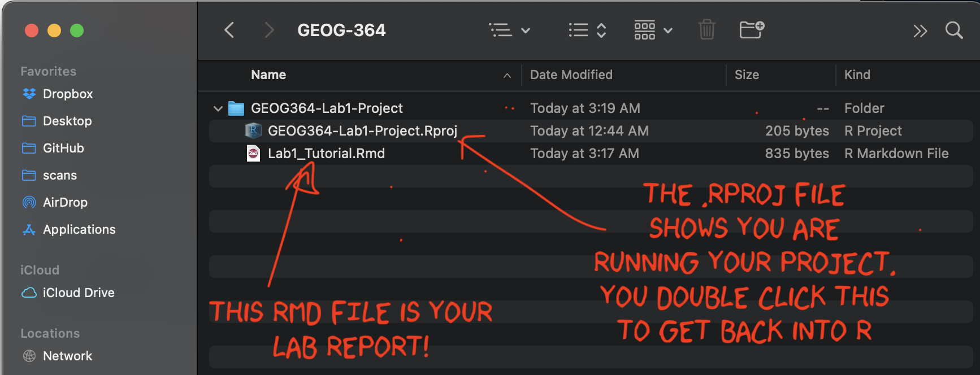Open iCloud Drive in sidebar
The height and width of the screenshot is (375, 980).
click(78, 293)
